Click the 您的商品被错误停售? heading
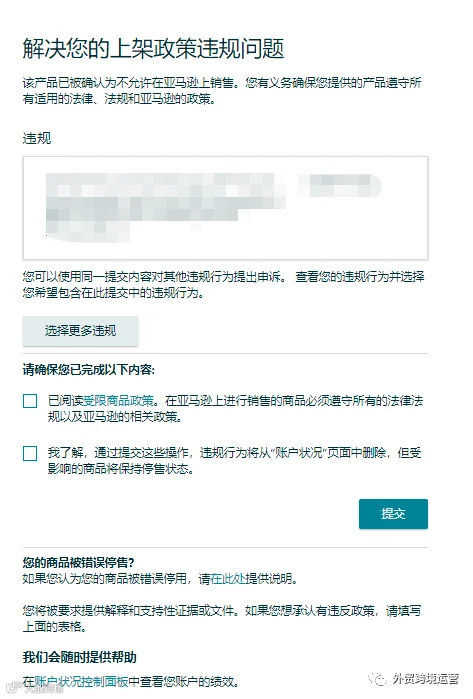 coord(79,562)
